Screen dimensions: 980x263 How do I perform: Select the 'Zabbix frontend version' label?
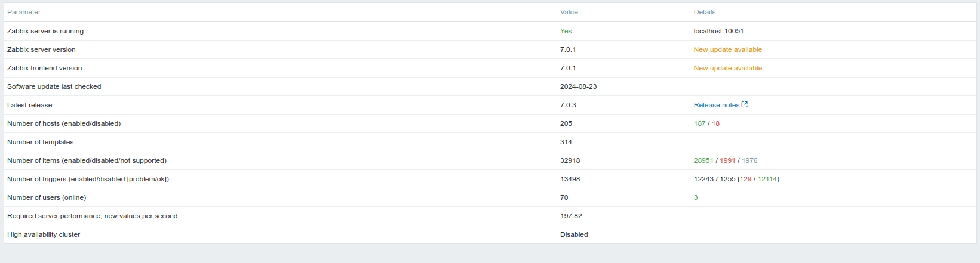tap(45, 68)
